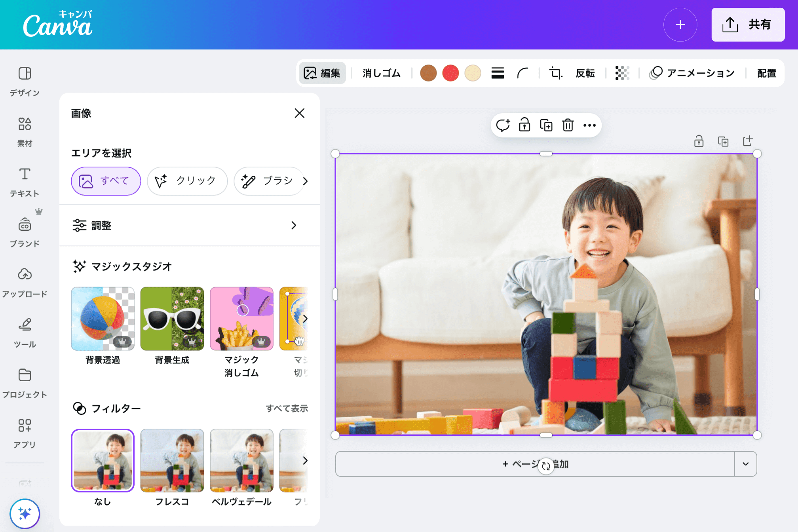Click the corner rounding icon
The image size is (798, 532).
coord(522,73)
